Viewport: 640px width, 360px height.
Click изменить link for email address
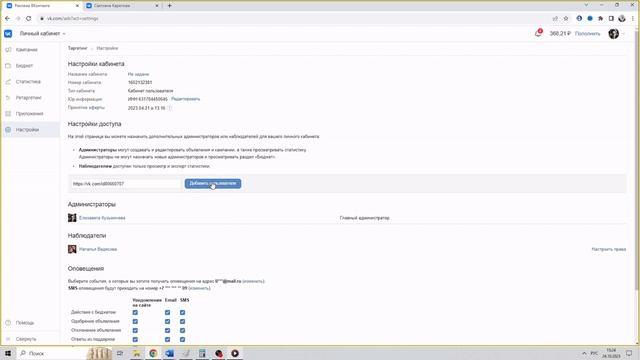(x=253, y=281)
